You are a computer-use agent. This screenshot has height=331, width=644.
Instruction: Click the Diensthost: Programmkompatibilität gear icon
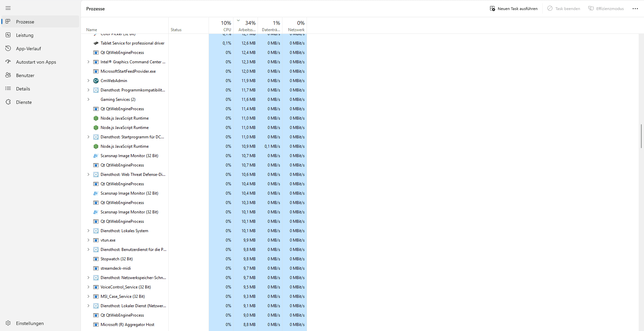tap(96, 90)
